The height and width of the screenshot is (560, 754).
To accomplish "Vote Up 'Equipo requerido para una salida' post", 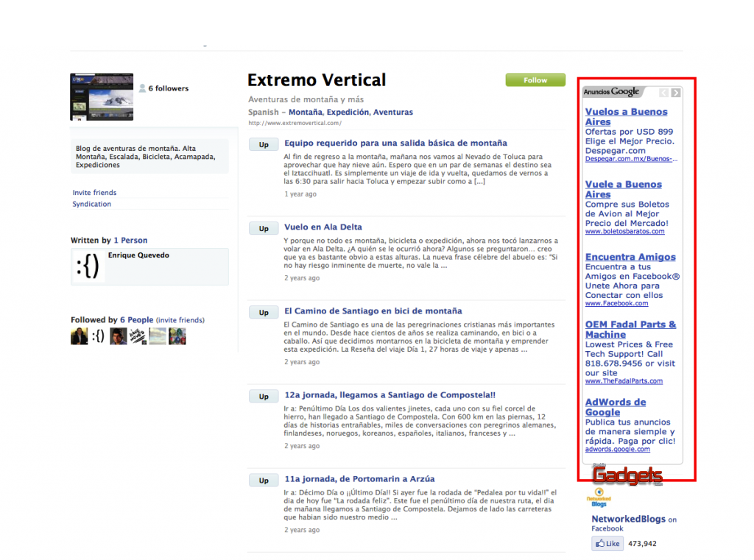I will click(264, 145).
